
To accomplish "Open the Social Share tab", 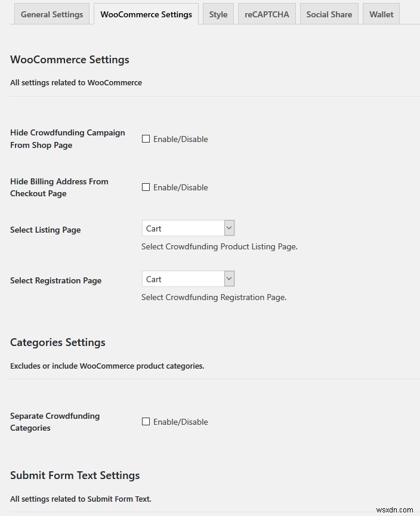I will (329, 14).
